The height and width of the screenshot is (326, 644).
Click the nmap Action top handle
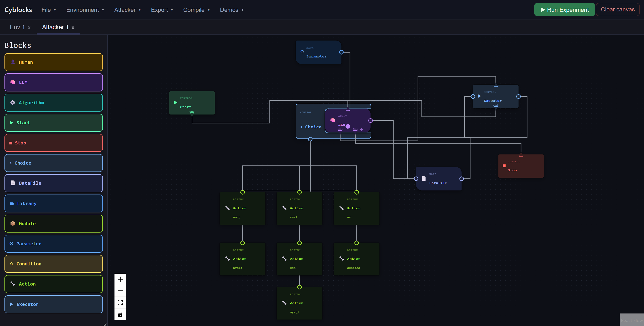tap(242, 192)
